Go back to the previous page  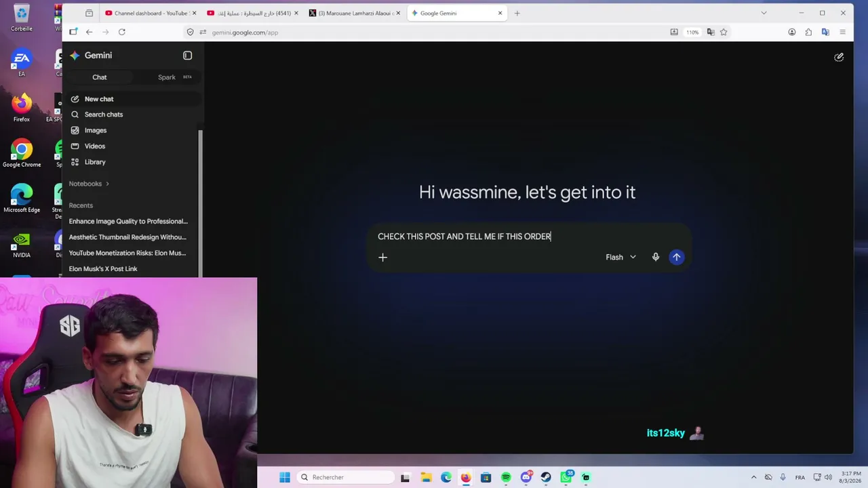(x=89, y=32)
